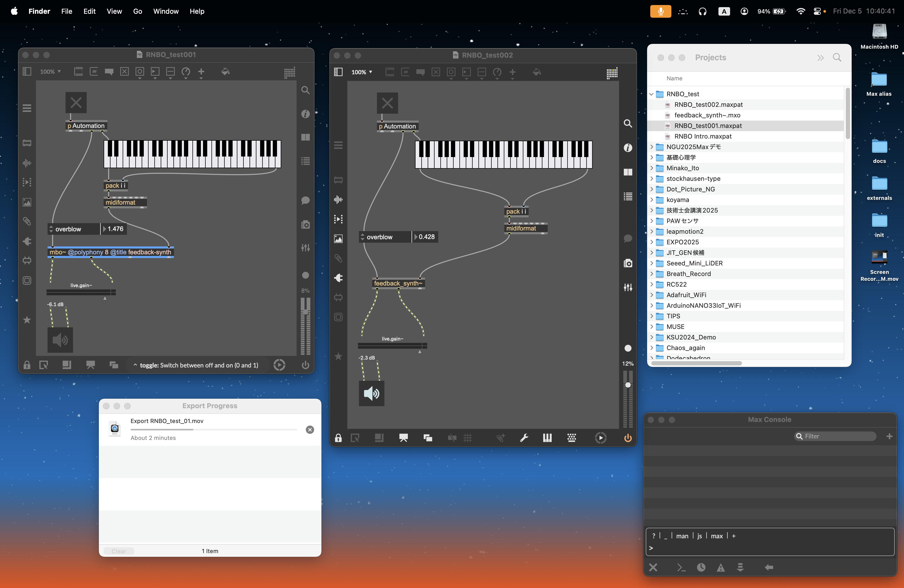Expand the koyama folder
The image size is (904, 588).
coord(651,200)
